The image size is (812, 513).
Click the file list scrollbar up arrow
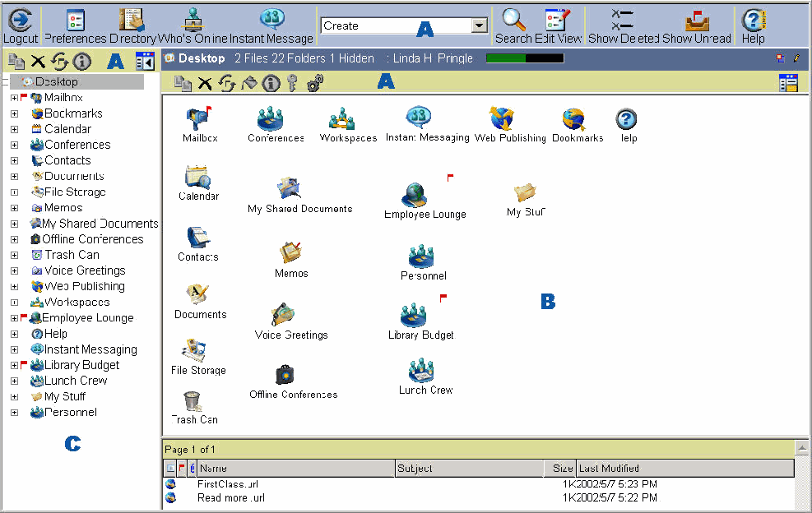(x=802, y=447)
